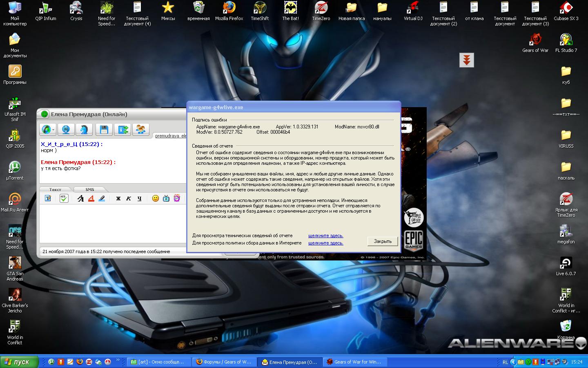The width and height of the screenshot is (588, 368).
Task: Click status bar '21 ноября 2007 года' message
Action: pyautogui.click(x=106, y=251)
